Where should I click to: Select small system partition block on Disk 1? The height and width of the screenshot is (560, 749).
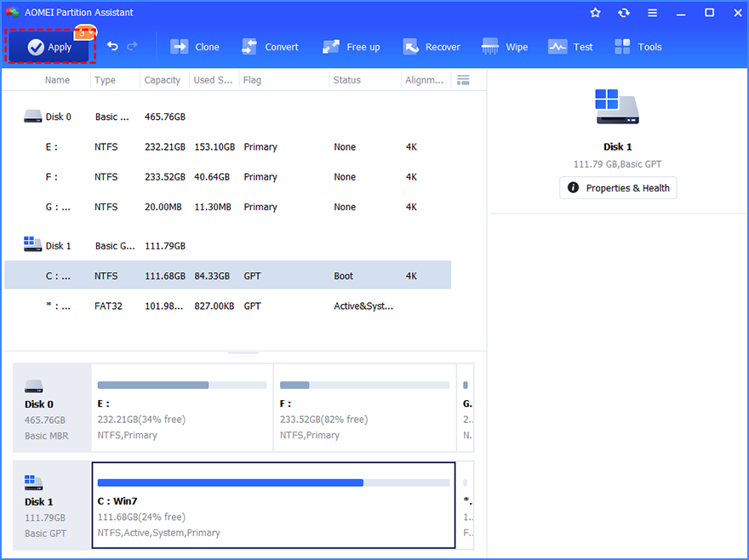pos(466,505)
